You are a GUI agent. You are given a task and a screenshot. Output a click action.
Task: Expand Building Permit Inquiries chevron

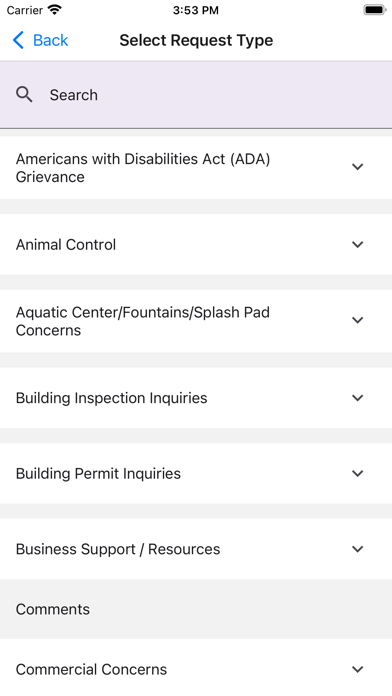(357, 474)
